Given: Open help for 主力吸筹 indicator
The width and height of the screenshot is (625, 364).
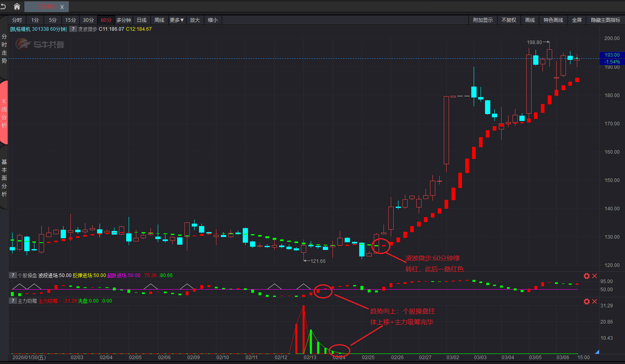Looking at the screenshot, I should tap(13, 301).
